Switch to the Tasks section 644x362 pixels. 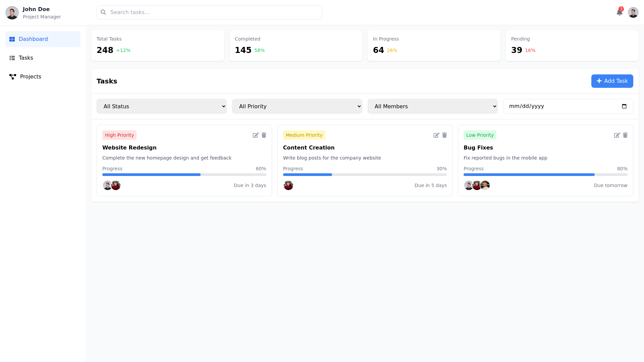tap(26, 58)
